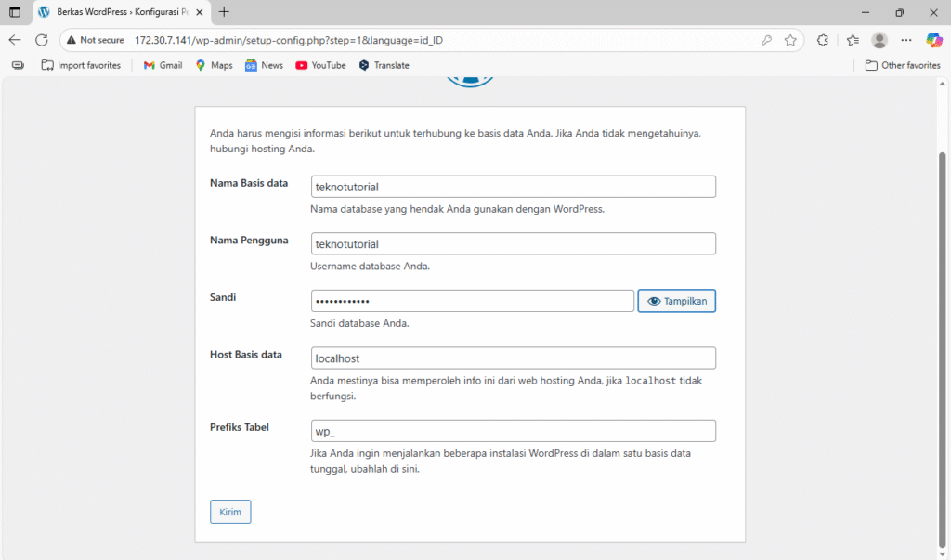Focus the Nama Basis data field
This screenshot has width=951, height=560.
tap(513, 187)
